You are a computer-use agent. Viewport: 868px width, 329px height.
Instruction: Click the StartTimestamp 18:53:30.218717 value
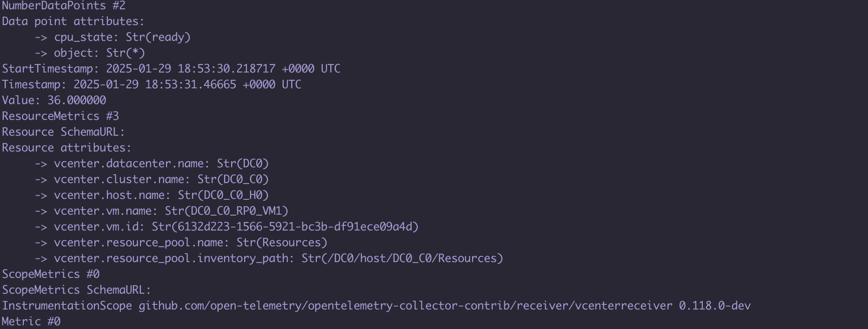click(x=223, y=69)
